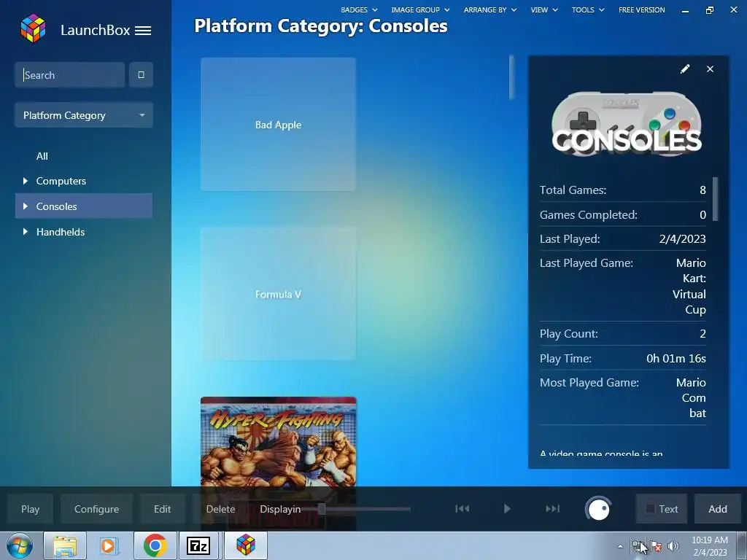Select the Formula V game tile
Viewport: 747px width, 560px height.
pyautogui.click(x=278, y=294)
